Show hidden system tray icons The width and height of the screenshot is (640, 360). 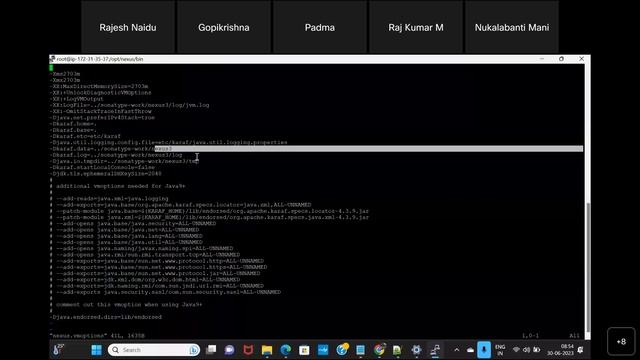(x=457, y=350)
